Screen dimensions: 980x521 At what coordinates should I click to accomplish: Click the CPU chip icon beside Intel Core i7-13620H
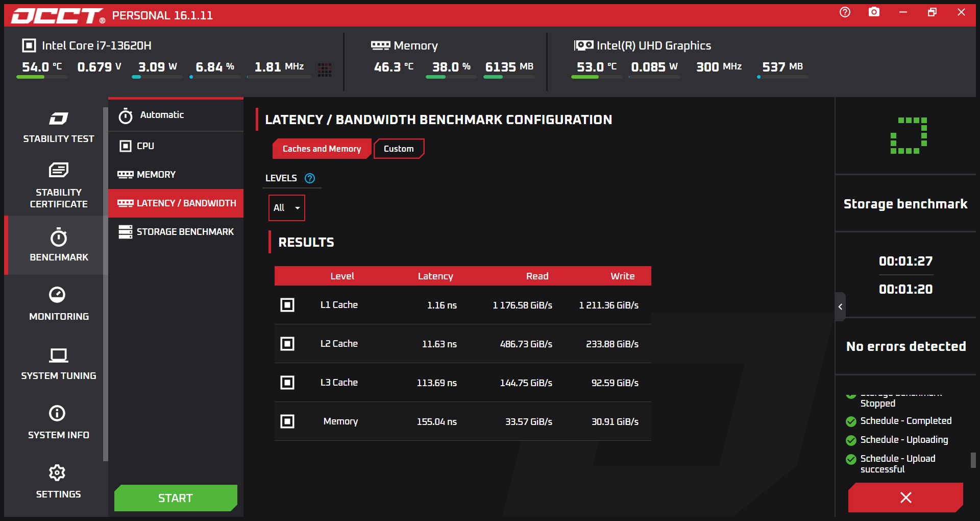coord(29,45)
